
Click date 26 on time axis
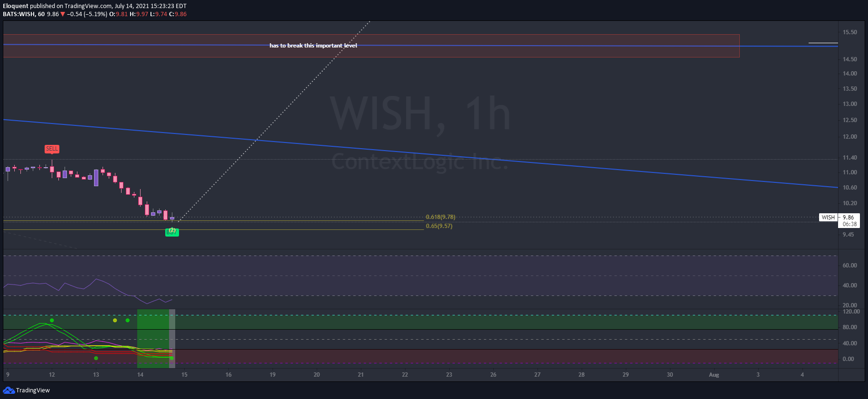[x=493, y=375]
